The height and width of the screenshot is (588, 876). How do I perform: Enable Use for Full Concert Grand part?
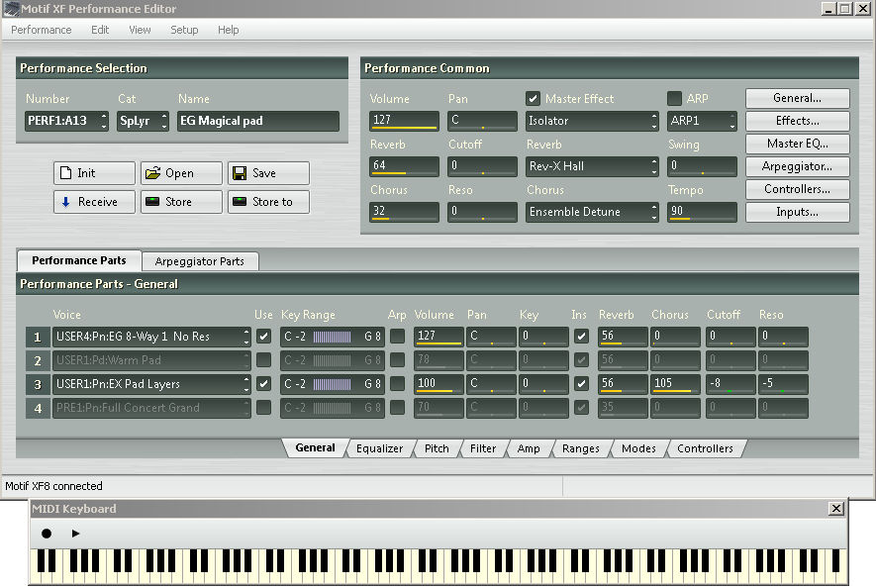pos(263,408)
